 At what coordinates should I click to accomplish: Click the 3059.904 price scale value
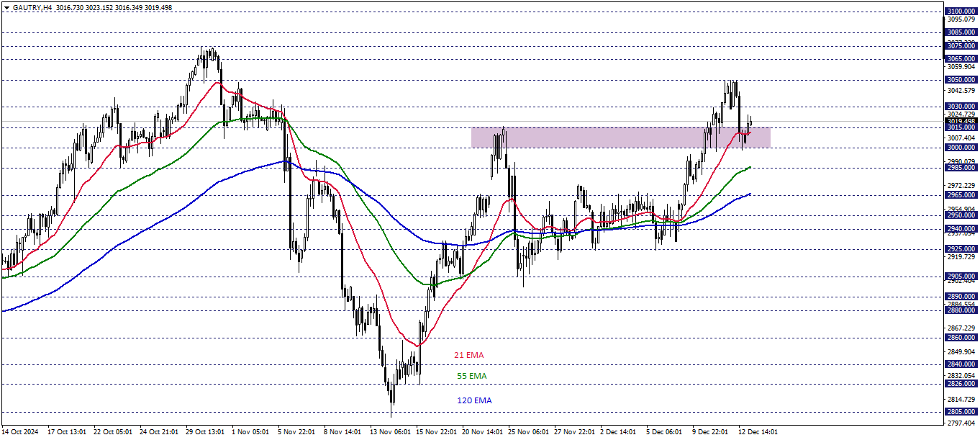(961, 66)
